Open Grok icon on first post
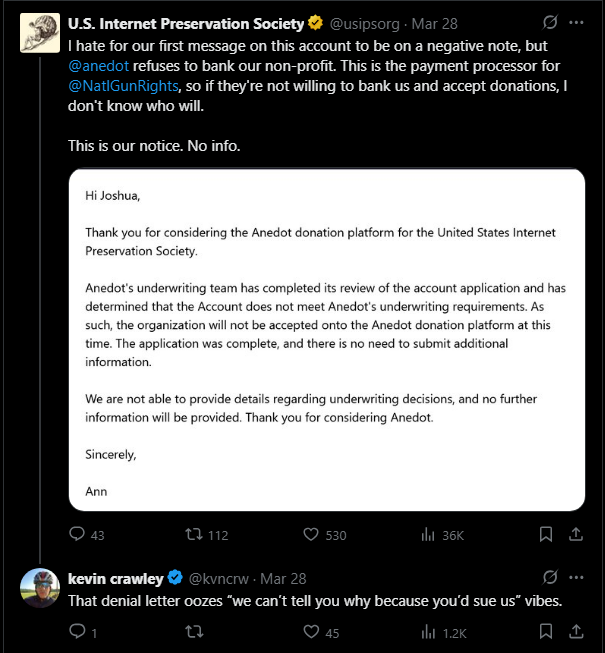605x653 pixels. [x=550, y=22]
